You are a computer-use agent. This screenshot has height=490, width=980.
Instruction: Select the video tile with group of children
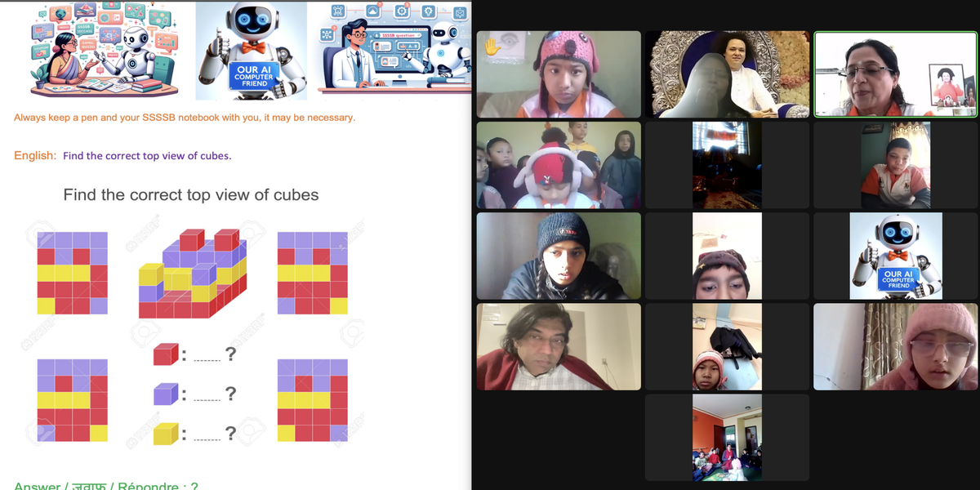click(x=559, y=165)
